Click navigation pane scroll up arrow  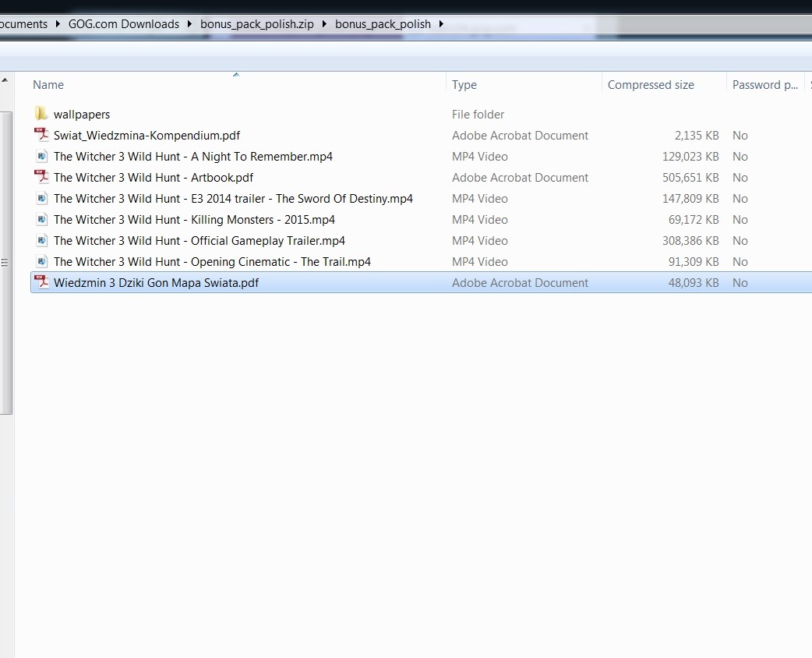click(x=5, y=80)
